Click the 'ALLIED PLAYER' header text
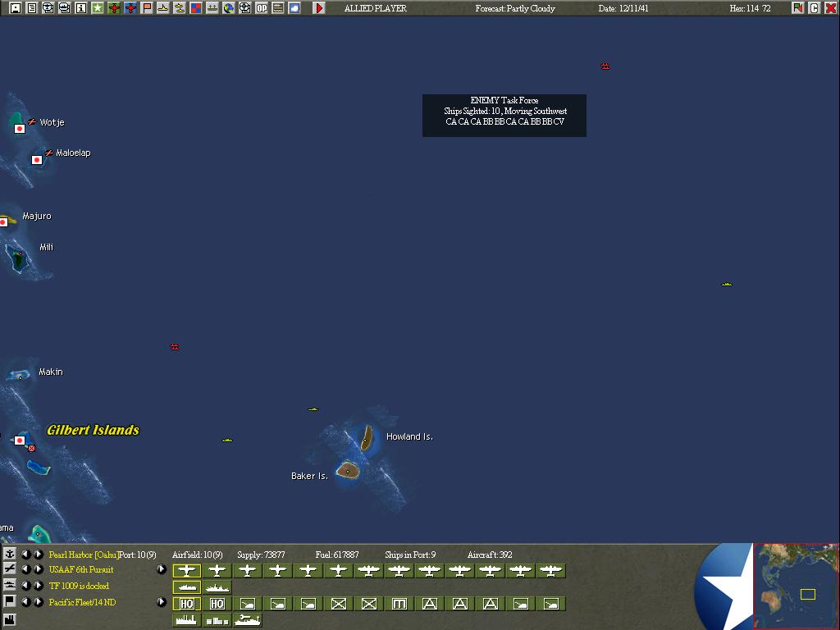The image size is (840, 630). 375,8
